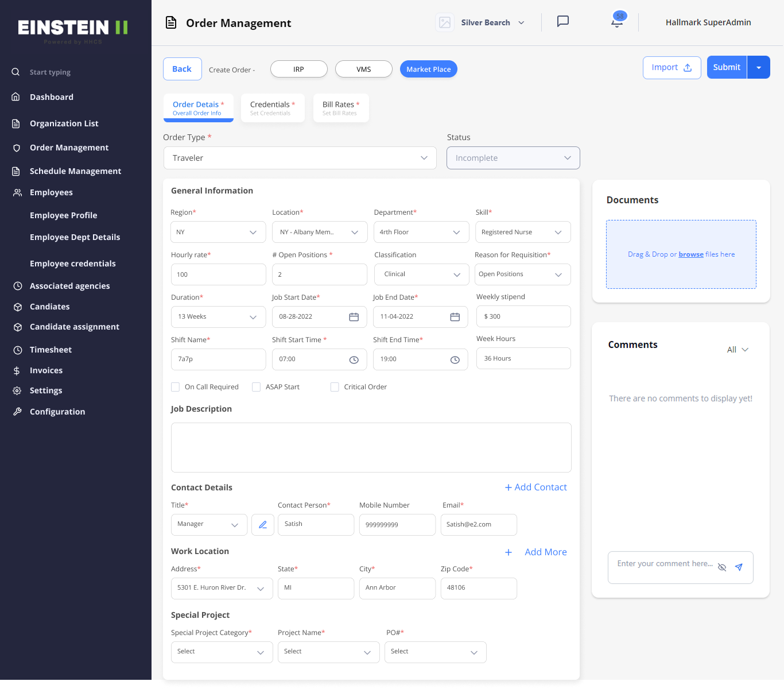Image resolution: width=784 pixels, height=689 pixels.
Task: Send the comment with the paper plane icon
Action: [x=739, y=567]
